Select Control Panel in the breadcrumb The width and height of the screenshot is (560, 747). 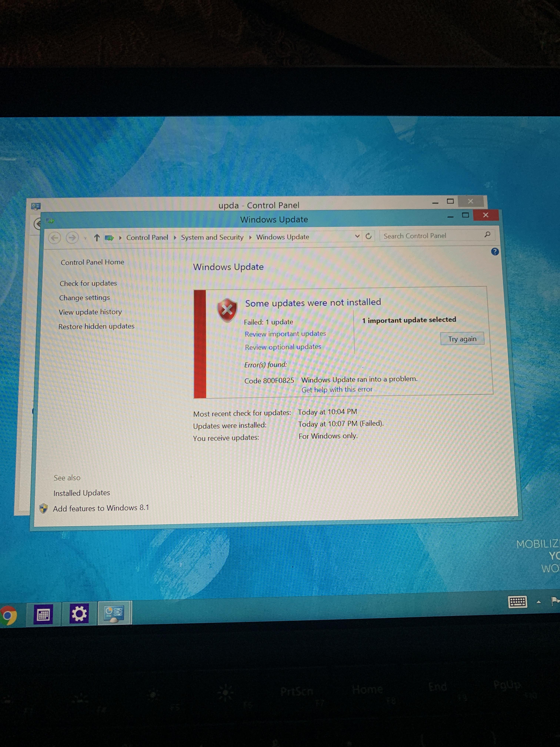click(147, 237)
